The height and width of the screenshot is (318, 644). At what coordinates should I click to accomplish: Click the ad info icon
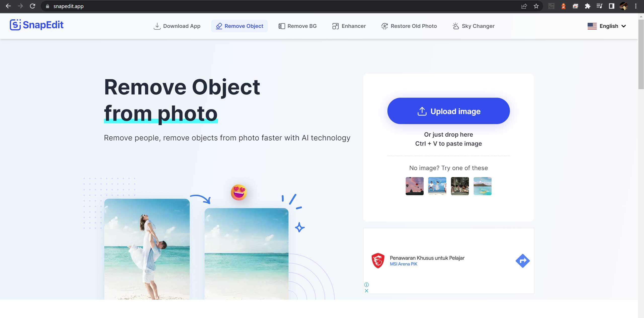pos(366,285)
